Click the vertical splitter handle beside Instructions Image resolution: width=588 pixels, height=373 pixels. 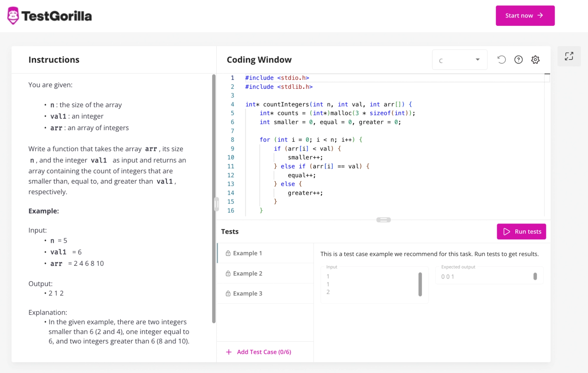pyautogui.click(x=216, y=204)
